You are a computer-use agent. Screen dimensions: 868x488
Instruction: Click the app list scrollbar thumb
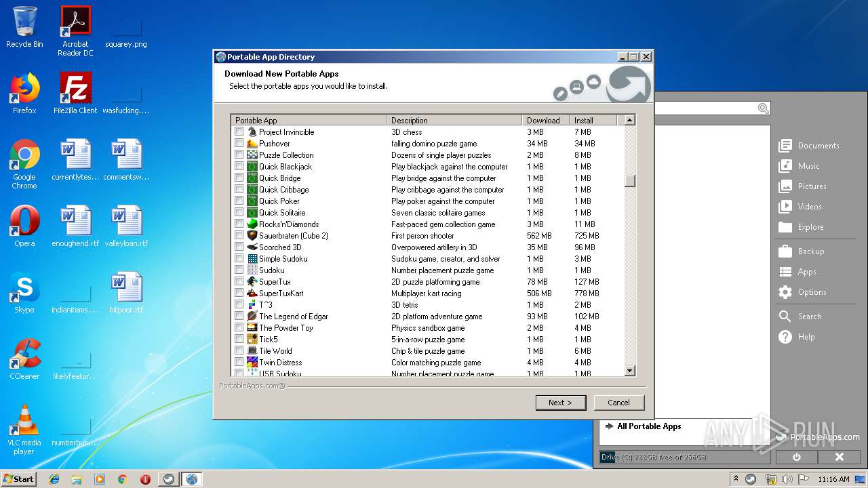click(630, 180)
